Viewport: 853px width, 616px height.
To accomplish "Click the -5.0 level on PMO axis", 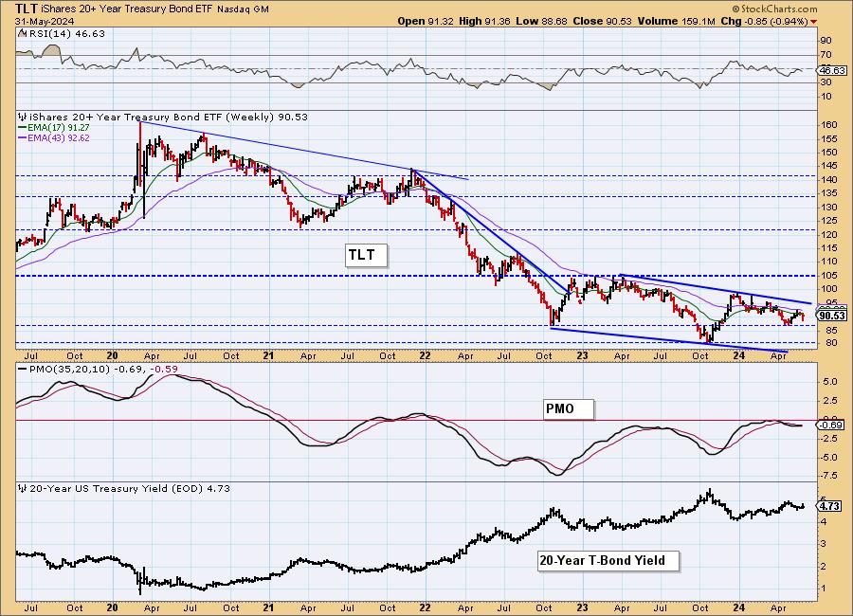I will 828,457.
